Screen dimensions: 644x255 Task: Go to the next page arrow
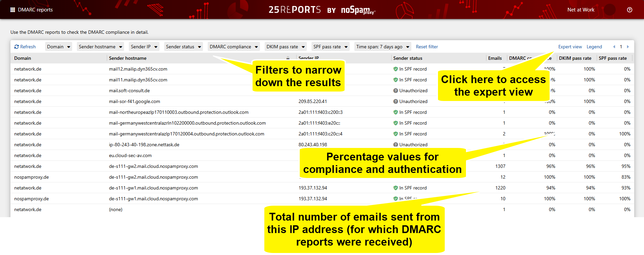coord(628,47)
